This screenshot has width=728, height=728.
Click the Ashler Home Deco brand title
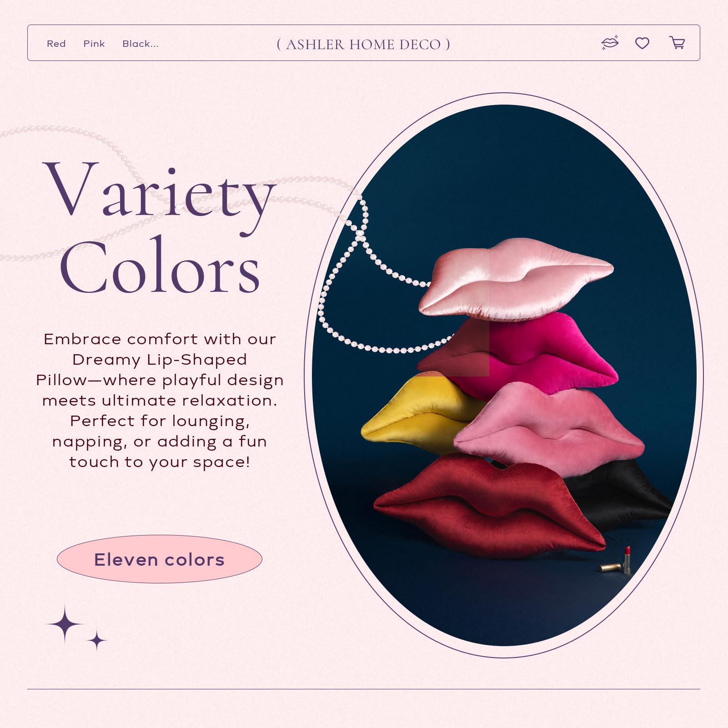pyautogui.click(x=363, y=44)
